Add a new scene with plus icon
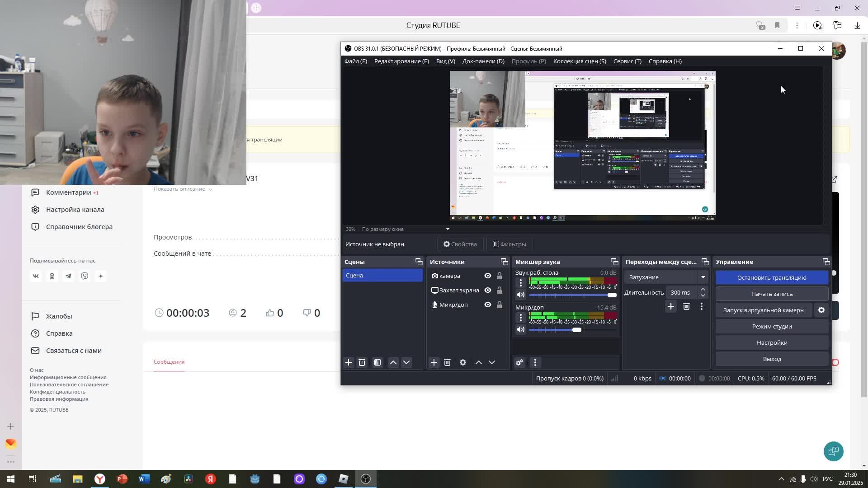 [x=349, y=362]
